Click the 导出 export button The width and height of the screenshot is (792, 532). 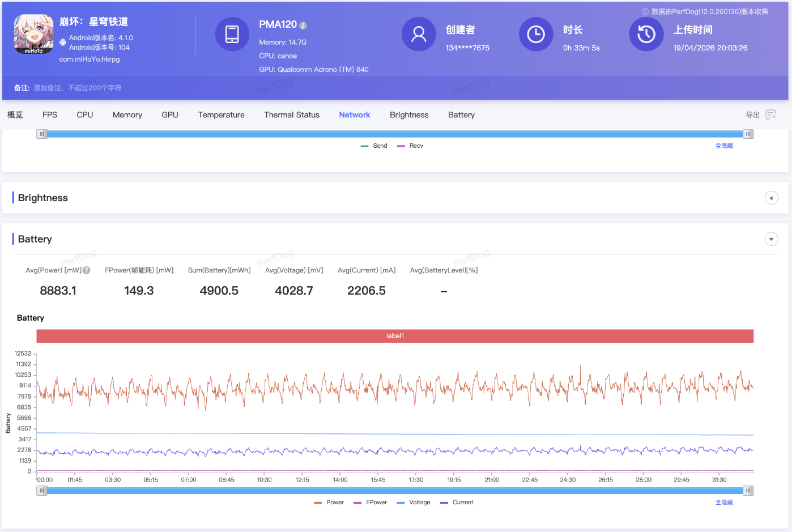pyautogui.click(x=752, y=115)
